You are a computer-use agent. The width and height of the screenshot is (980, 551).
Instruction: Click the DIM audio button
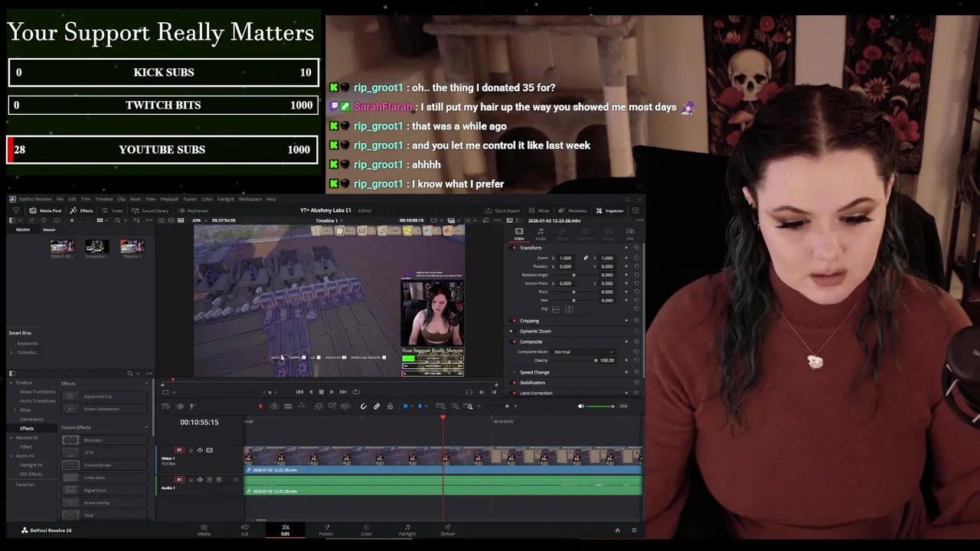click(623, 406)
